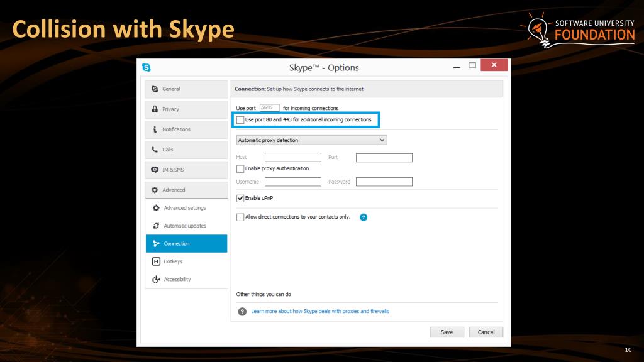Select the Connection sub-item
Image resolution: width=644 pixels, height=362 pixels.
[x=186, y=244]
